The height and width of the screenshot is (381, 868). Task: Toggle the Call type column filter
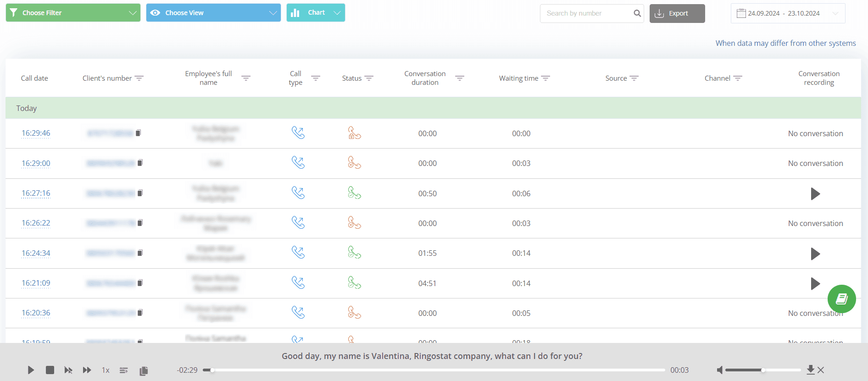[x=316, y=78]
